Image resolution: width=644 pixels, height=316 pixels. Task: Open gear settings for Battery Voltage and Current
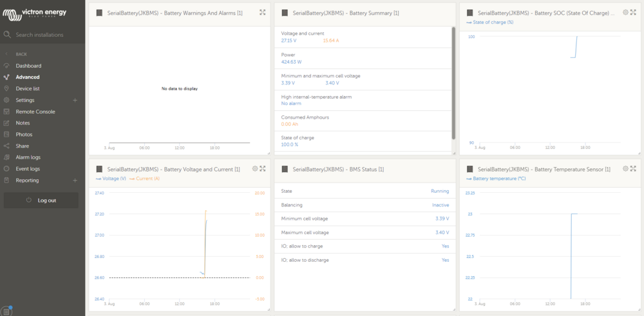(x=255, y=168)
